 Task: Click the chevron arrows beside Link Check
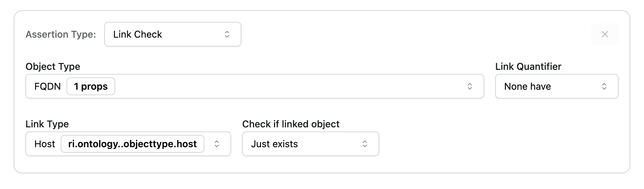tap(227, 34)
